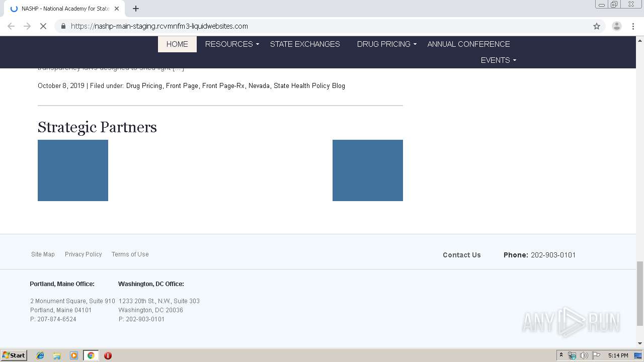This screenshot has width=644, height=362.
Task: Open the Front Page-Rx category link
Action: (x=223, y=86)
